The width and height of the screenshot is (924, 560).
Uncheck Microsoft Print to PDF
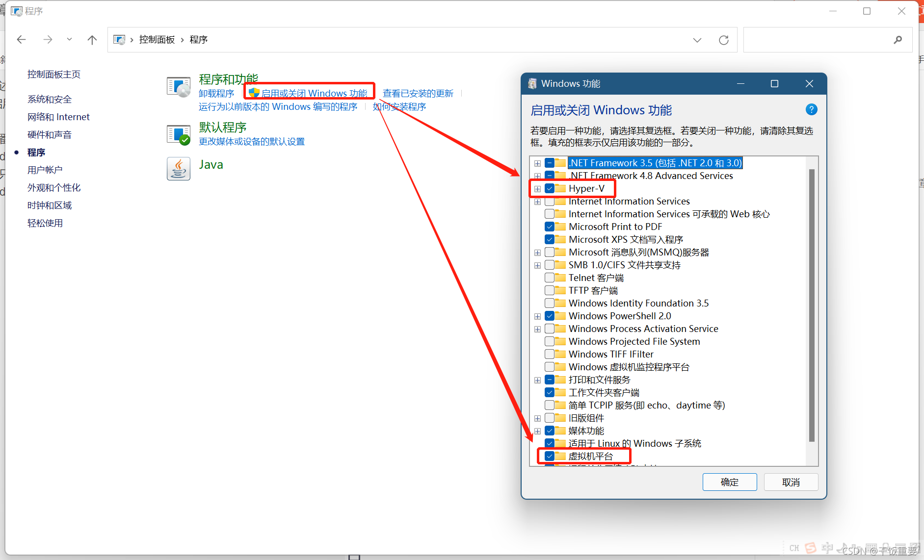coord(550,227)
